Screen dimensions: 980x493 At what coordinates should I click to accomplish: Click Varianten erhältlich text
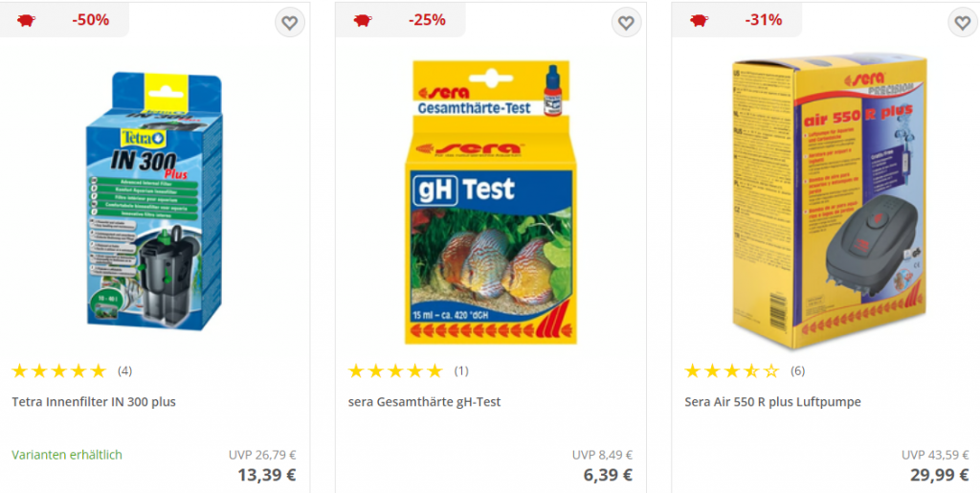(67, 455)
